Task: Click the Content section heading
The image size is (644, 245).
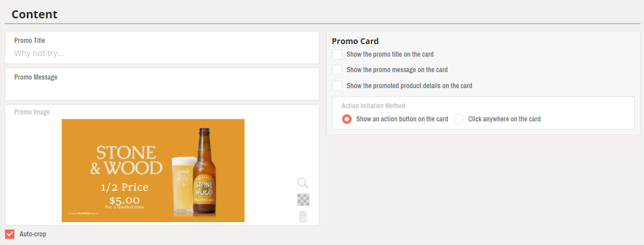Action: [x=34, y=14]
